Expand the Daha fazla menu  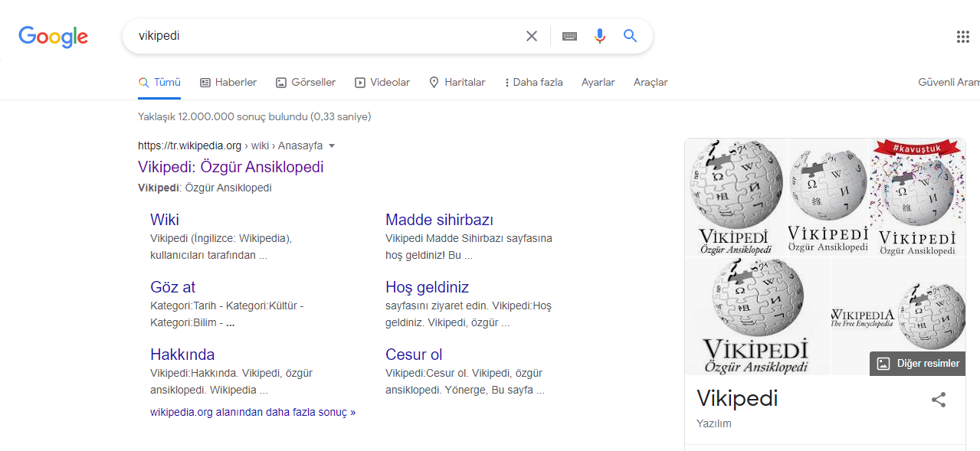[534, 83]
